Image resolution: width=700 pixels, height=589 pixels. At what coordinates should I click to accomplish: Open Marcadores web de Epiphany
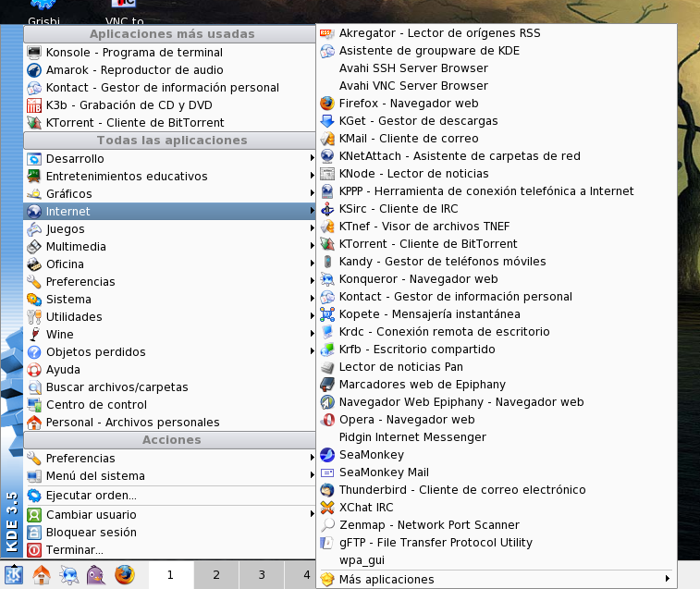pos(497,385)
